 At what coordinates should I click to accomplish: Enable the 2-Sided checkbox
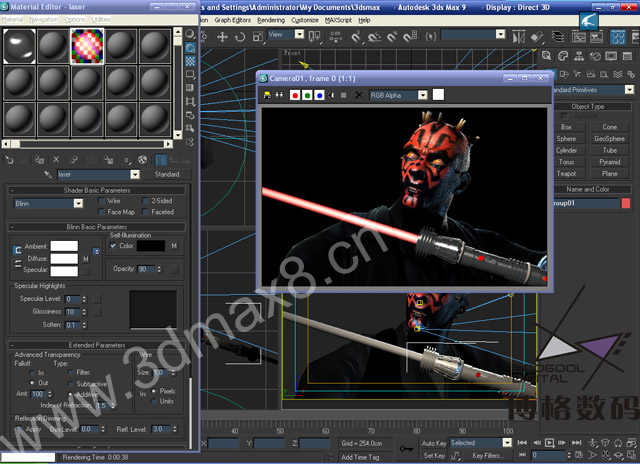point(145,201)
